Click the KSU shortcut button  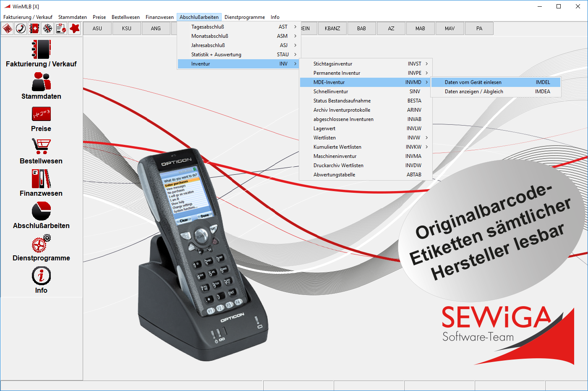[127, 29]
